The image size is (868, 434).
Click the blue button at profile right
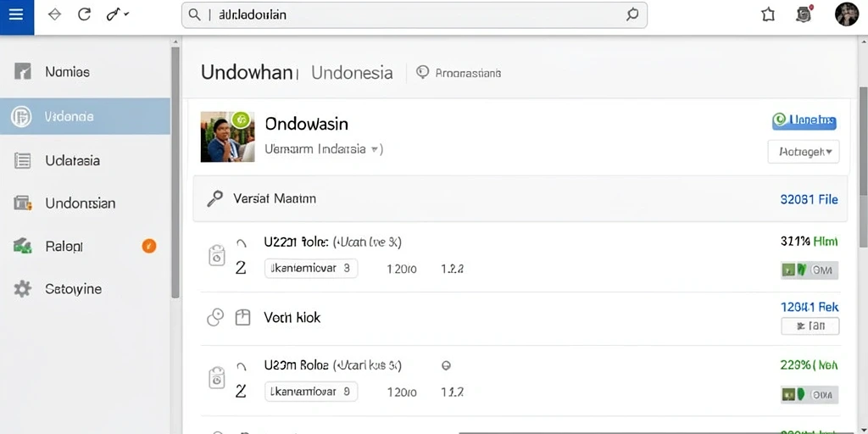(x=804, y=120)
